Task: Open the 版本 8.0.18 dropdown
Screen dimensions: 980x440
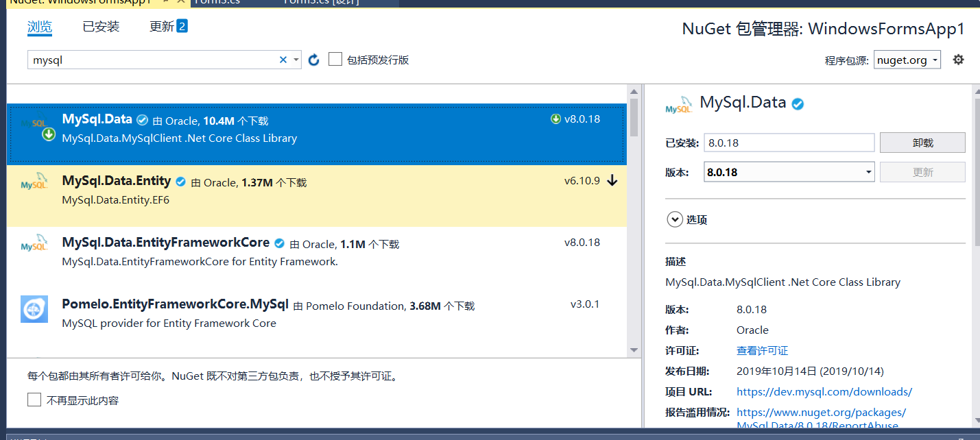Action: (789, 172)
